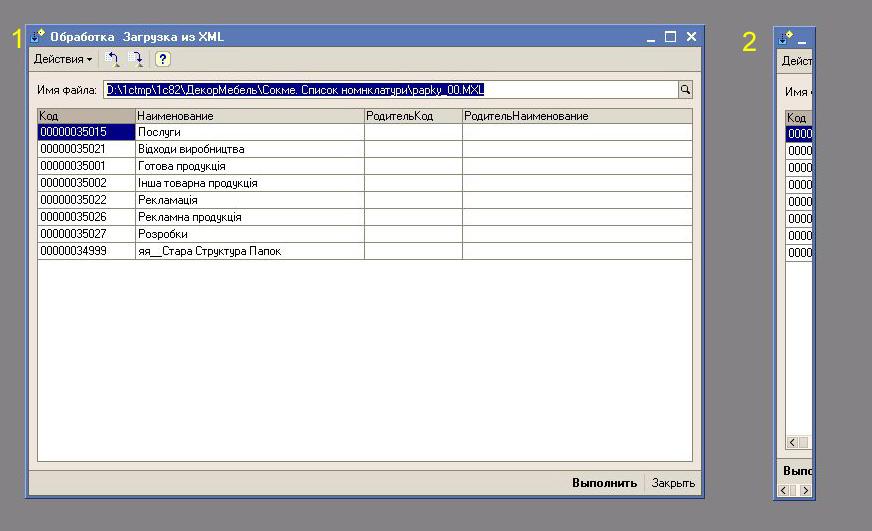Image resolution: width=872 pixels, height=531 pixels.
Task: Minimize window 1 Обработка Загрузка из XML
Action: pyautogui.click(x=651, y=37)
